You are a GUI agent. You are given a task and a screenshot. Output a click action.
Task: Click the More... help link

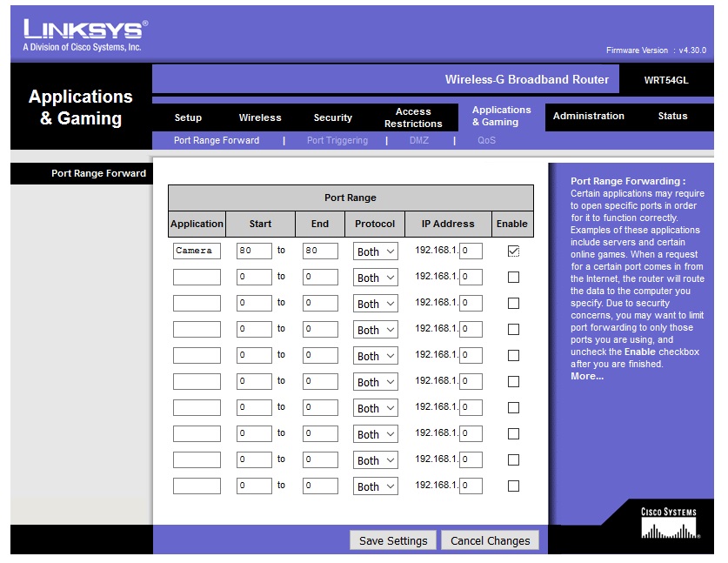pos(586,376)
